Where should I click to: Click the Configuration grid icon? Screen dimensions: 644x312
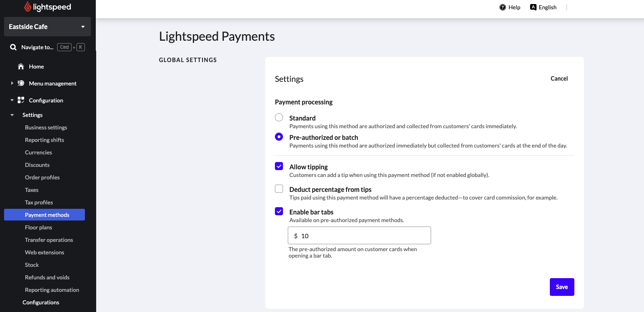21,100
